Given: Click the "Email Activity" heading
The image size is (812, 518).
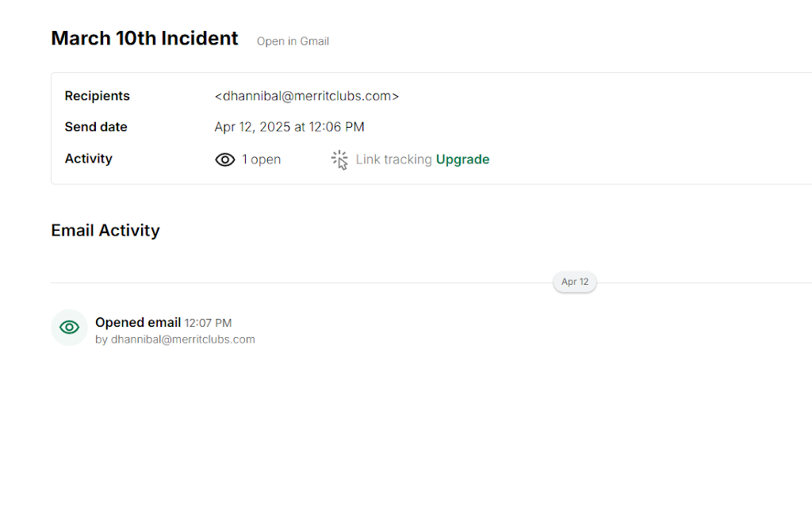Looking at the screenshot, I should point(105,230).
